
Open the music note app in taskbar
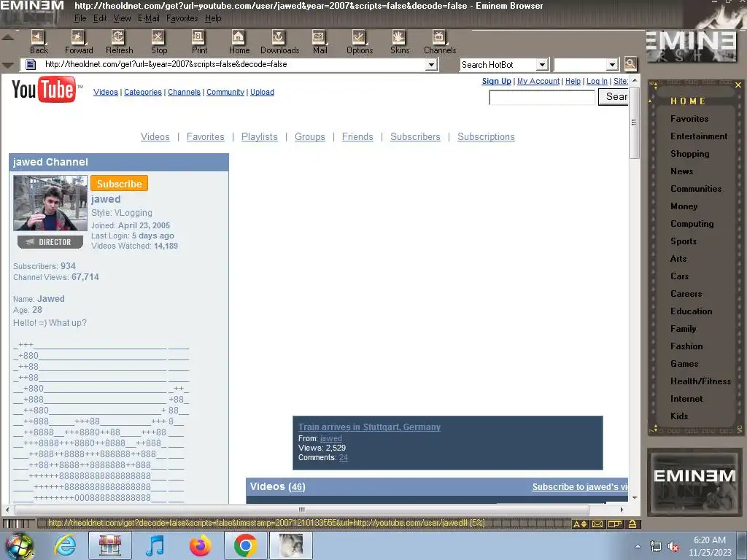(155, 545)
